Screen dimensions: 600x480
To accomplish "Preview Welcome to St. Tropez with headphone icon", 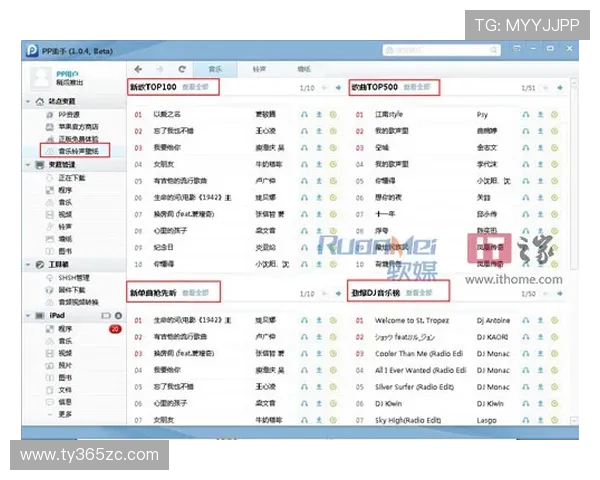I will coord(526,320).
